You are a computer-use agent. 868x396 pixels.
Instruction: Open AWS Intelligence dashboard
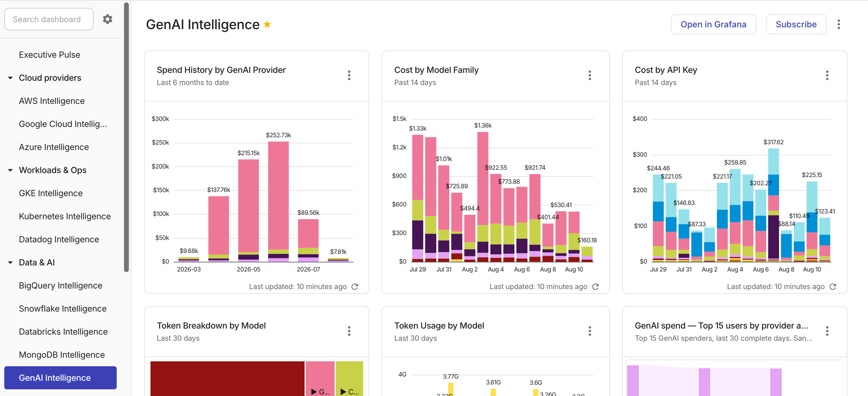pos(52,101)
